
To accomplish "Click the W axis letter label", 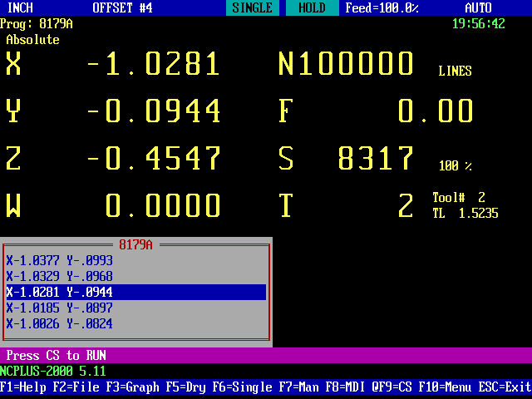I will click(x=13, y=205).
